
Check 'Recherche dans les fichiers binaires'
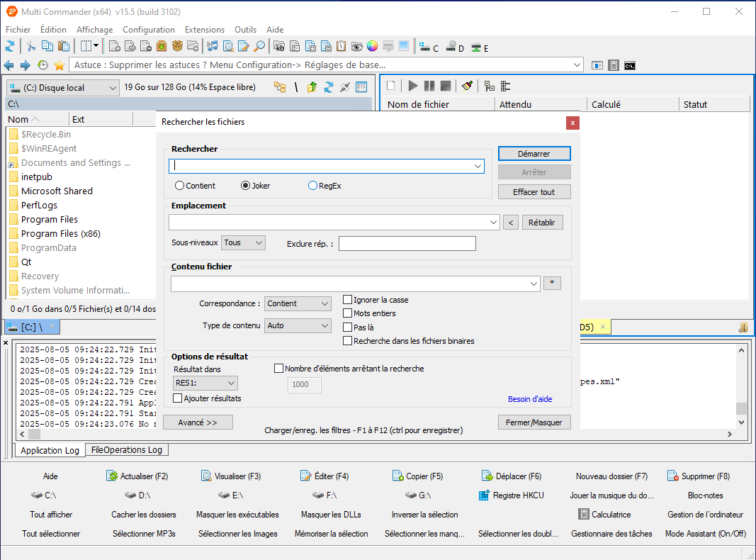point(348,341)
